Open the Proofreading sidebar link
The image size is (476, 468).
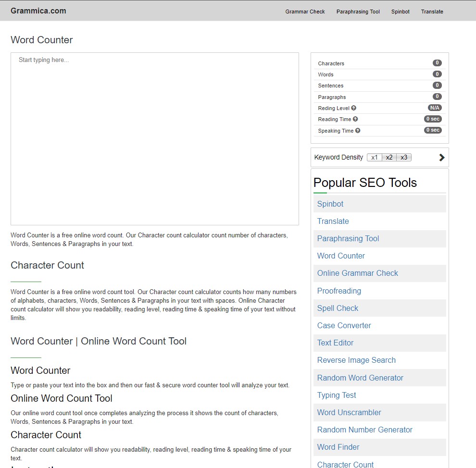pyautogui.click(x=339, y=291)
